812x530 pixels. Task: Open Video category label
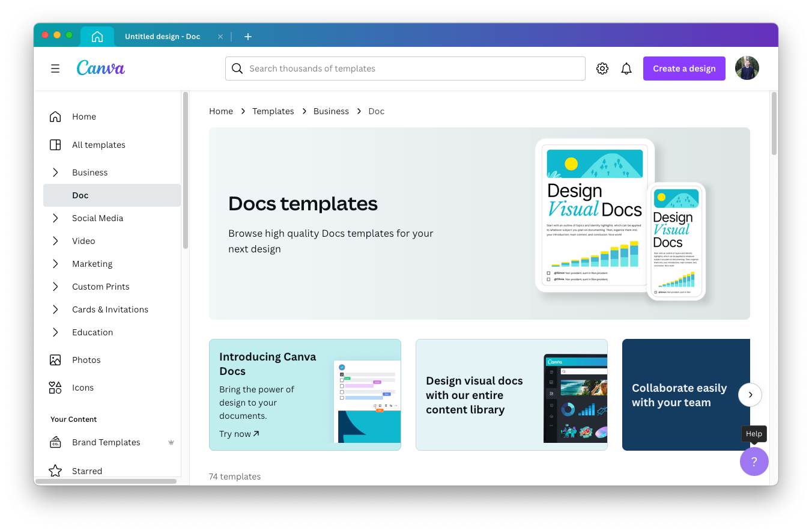(83, 241)
